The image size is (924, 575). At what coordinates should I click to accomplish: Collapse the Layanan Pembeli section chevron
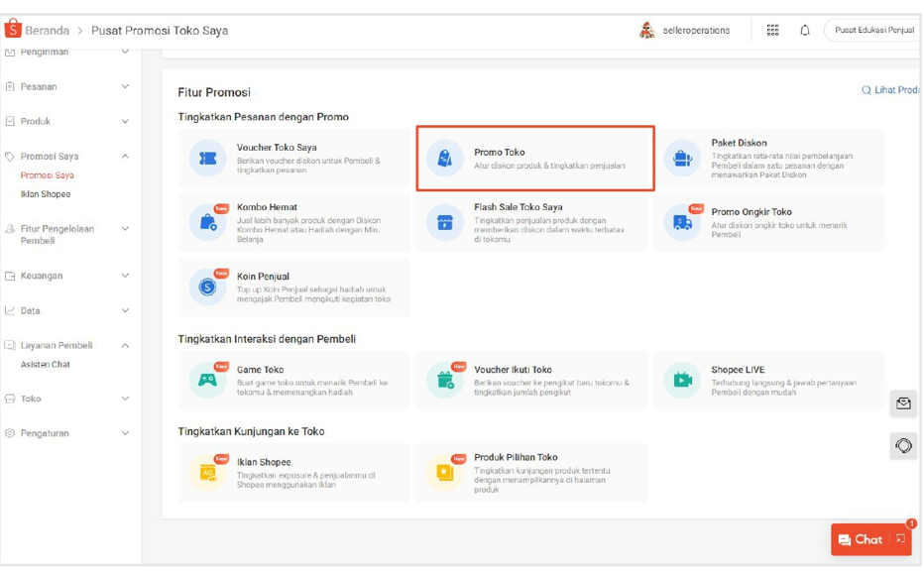point(125,345)
